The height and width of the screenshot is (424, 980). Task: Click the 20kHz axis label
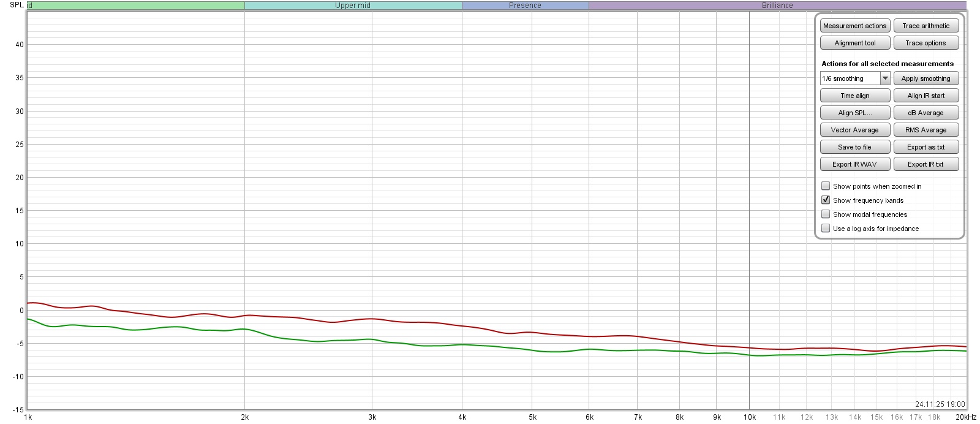pyautogui.click(x=966, y=417)
